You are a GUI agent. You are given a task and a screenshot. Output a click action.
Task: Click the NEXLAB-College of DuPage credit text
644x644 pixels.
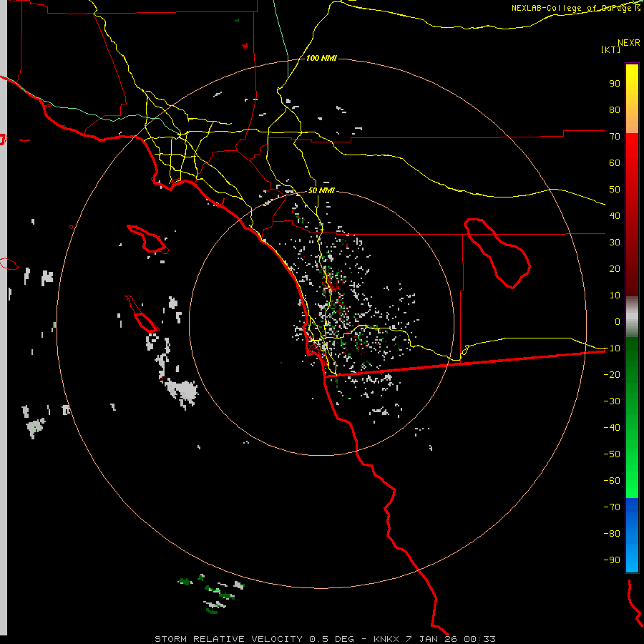(x=575, y=8)
